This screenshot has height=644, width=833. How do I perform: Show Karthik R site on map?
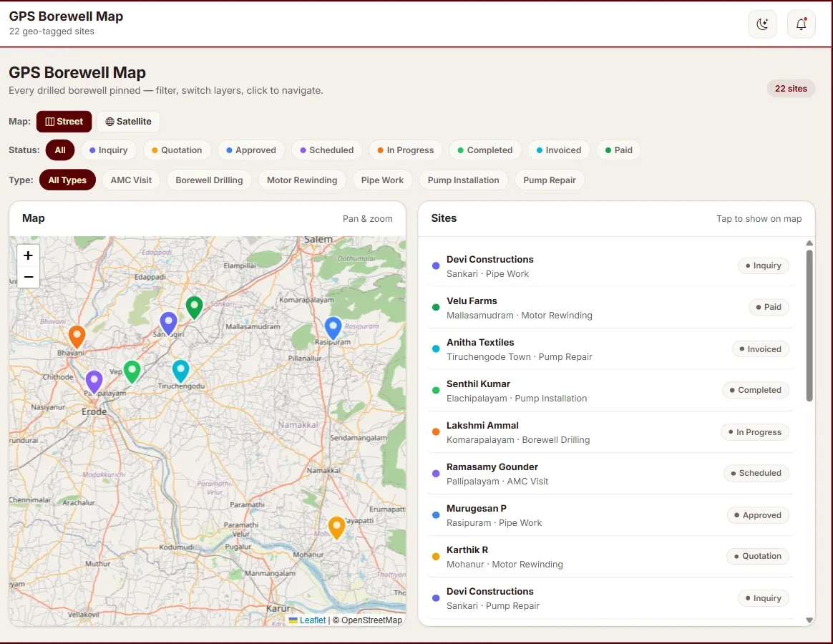coord(610,556)
